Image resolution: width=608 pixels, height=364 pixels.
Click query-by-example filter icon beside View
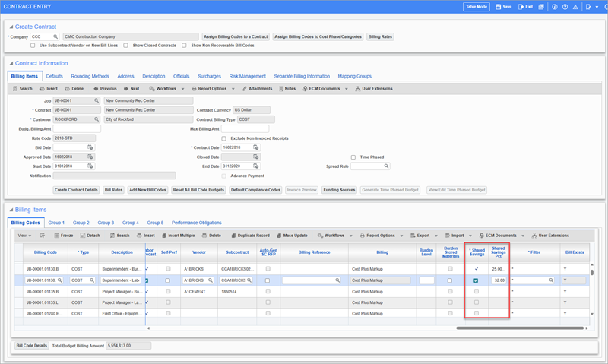(x=43, y=236)
